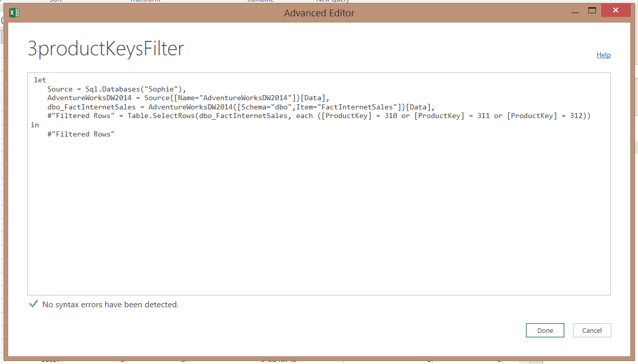Place cursor at the 310 product key value

click(390, 116)
